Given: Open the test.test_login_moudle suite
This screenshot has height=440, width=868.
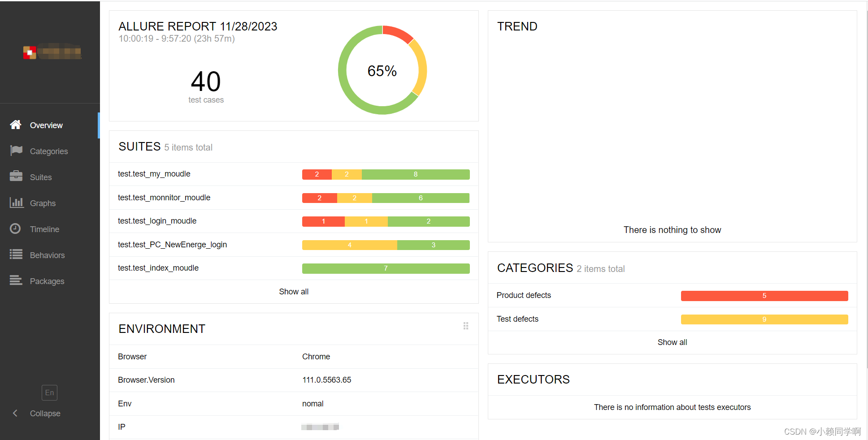Looking at the screenshot, I should 294,221.
